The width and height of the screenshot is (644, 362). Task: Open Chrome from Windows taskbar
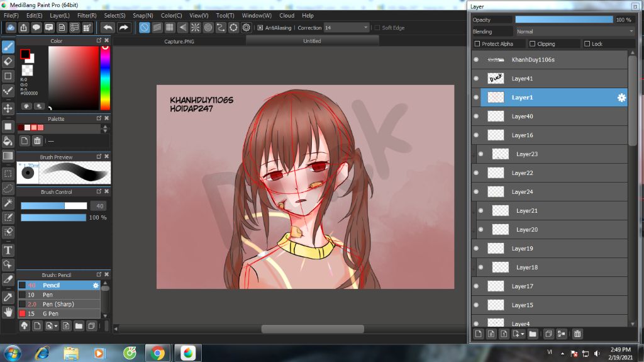point(157,353)
